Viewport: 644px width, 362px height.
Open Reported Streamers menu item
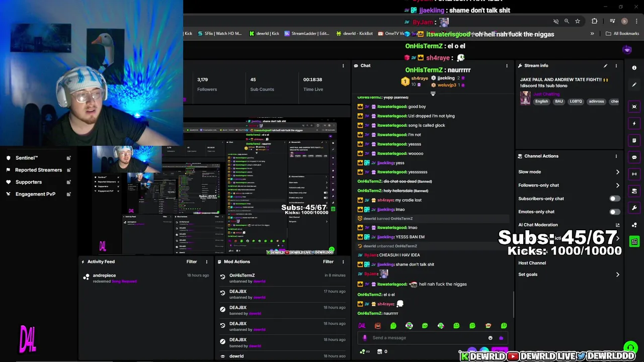tap(39, 170)
